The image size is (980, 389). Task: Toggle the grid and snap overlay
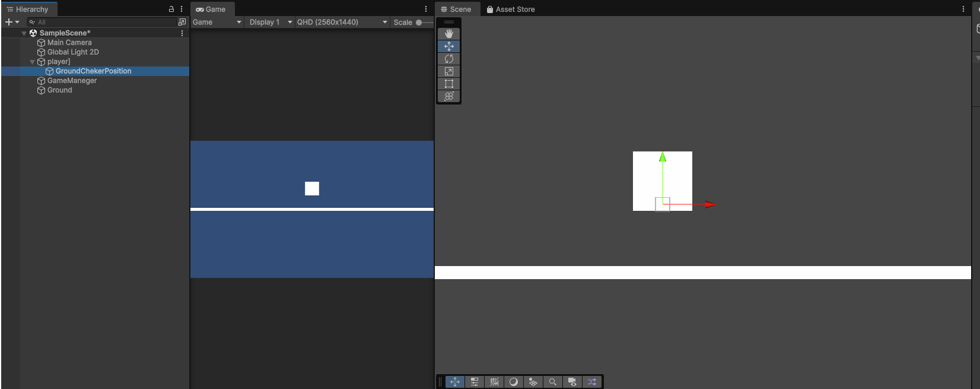[x=494, y=382]
